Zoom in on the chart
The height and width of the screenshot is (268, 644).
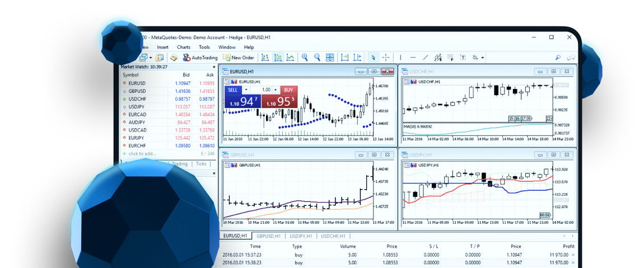305,58
